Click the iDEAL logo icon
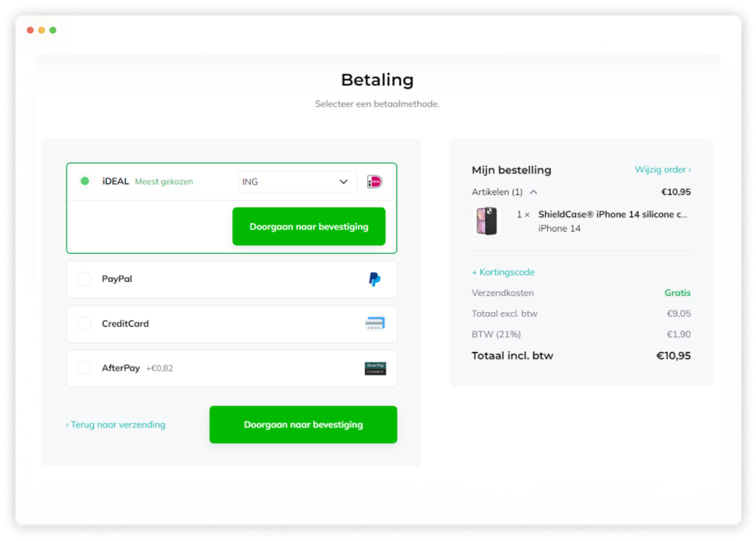 point(374,181)
